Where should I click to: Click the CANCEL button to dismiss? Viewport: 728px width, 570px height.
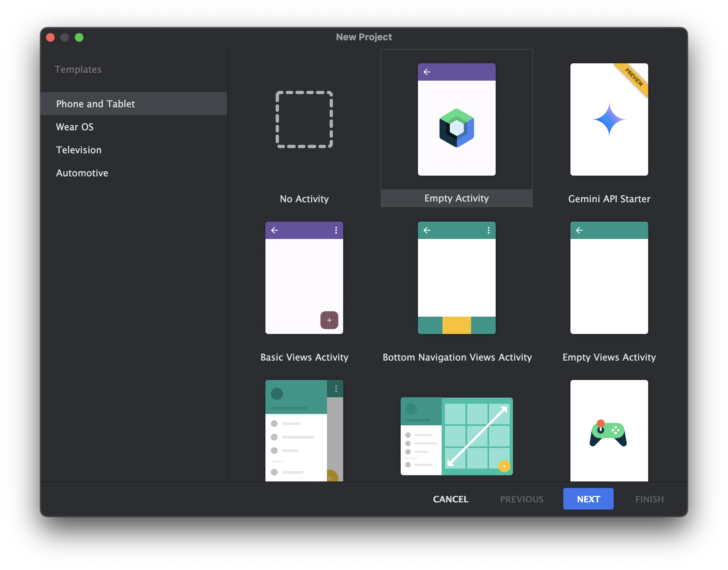(x=450, y=499)
